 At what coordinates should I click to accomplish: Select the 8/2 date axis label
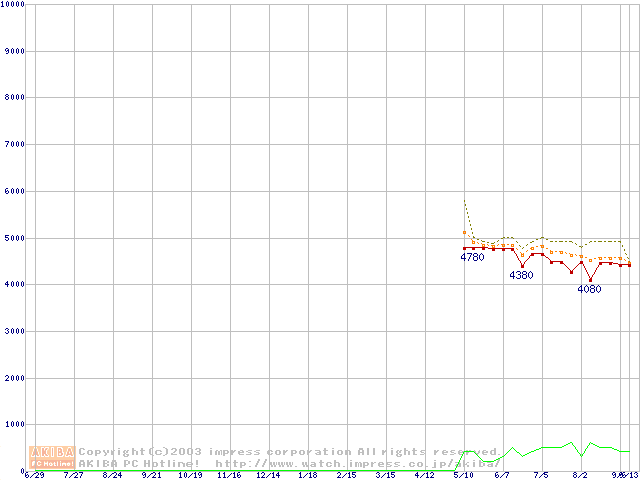tap(580, 475)
